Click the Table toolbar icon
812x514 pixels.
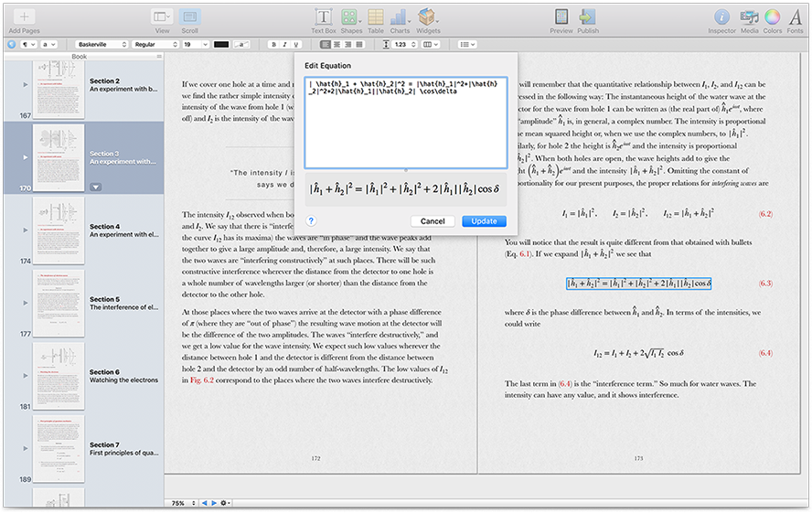375,17
